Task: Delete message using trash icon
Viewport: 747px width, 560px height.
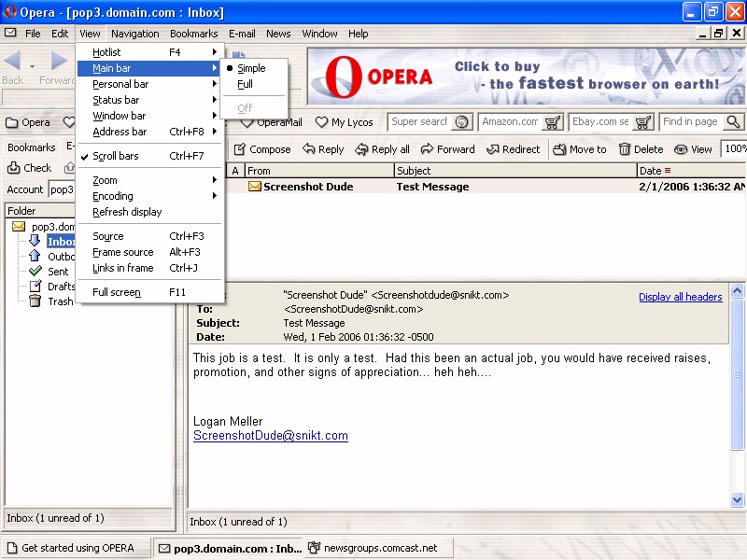Action: [x=625, y=149]
